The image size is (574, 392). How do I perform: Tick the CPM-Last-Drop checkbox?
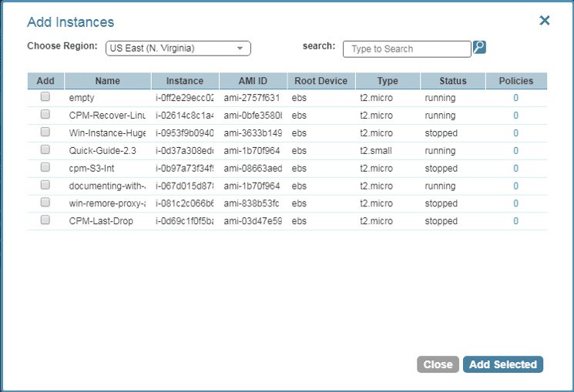(45, 219)
